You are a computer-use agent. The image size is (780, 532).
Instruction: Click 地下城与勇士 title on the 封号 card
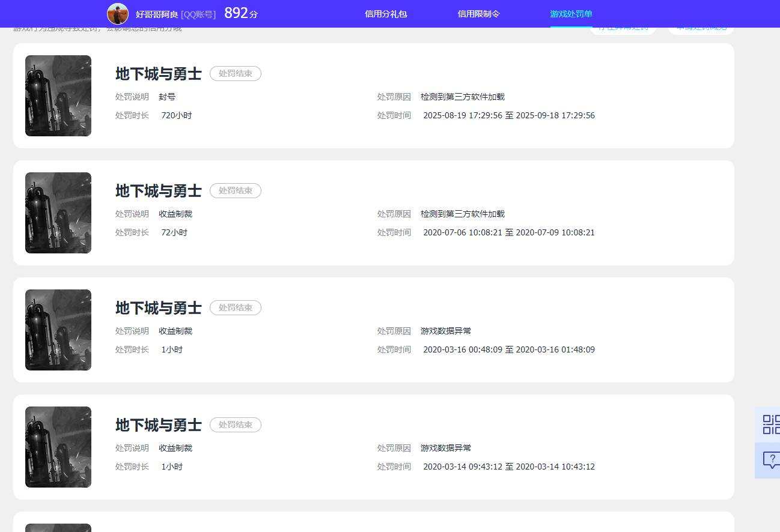[158, 74]
